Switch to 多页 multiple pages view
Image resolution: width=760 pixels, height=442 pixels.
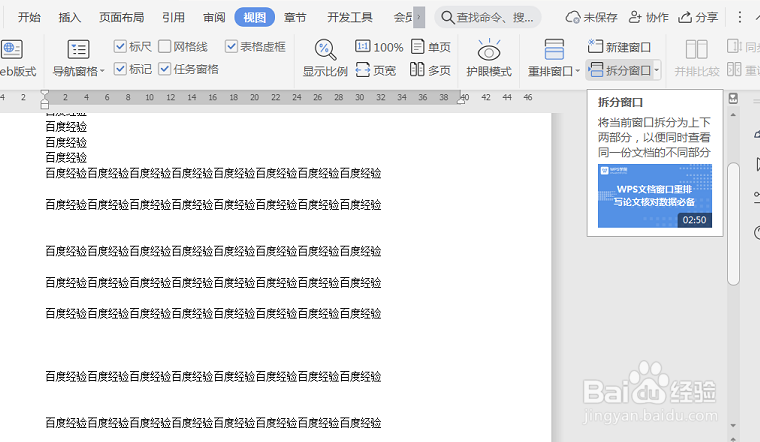(x=430, y=70)
